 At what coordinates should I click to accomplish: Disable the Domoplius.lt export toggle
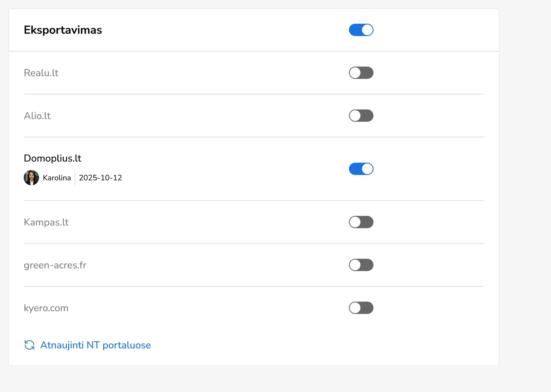361,169
